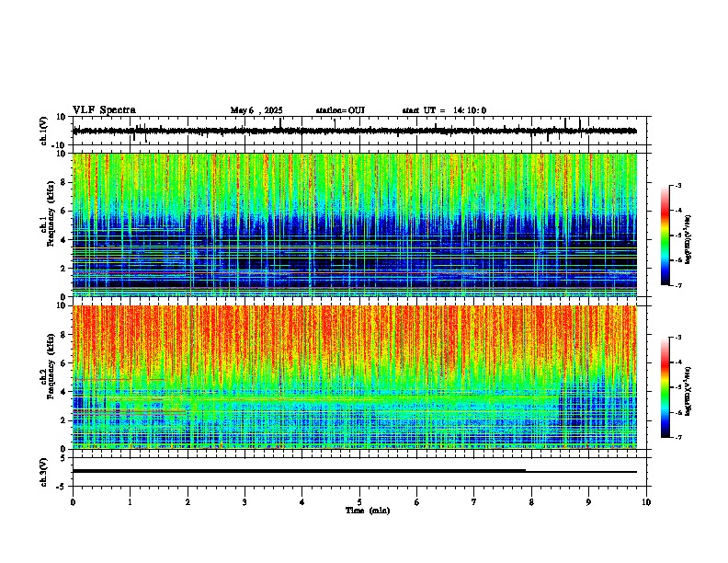Click the 6 kHz tick on ch.2 frequency axis
The height and width of the screenshot is (563, 728).
[x=64, y=363]
